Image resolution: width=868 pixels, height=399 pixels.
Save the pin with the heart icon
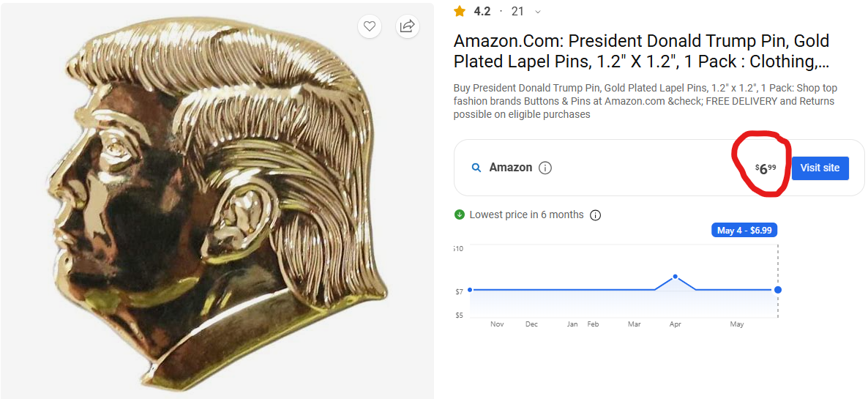point(370,26)
